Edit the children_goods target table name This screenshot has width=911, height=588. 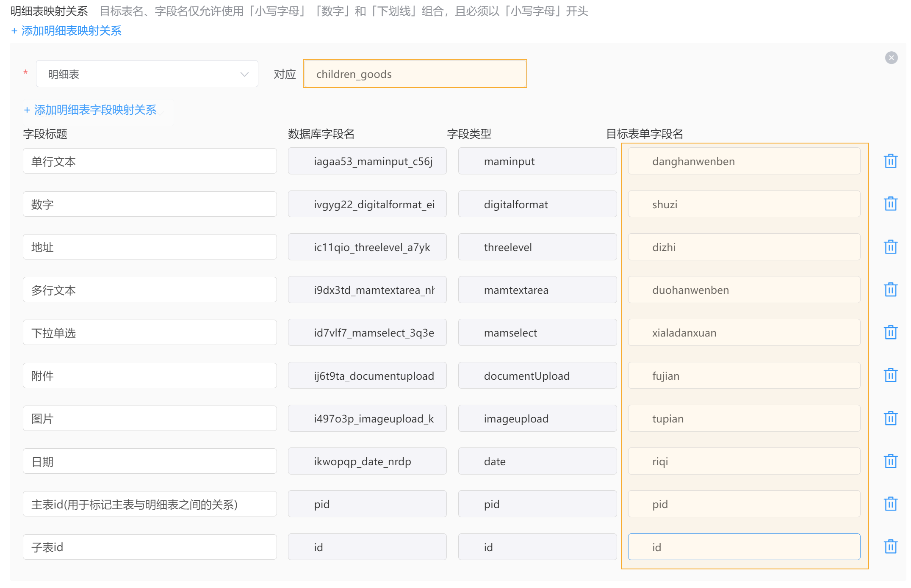click(x=415, y=74)
